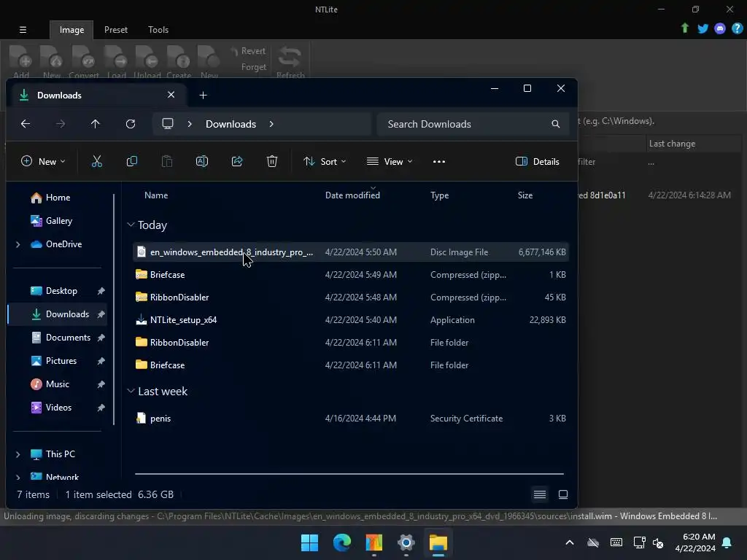Expand OneDrive in navigation pane
Image resolution: width=747 pixels, height=560 pixels.
pyautogui.click(x=18, y=244)
